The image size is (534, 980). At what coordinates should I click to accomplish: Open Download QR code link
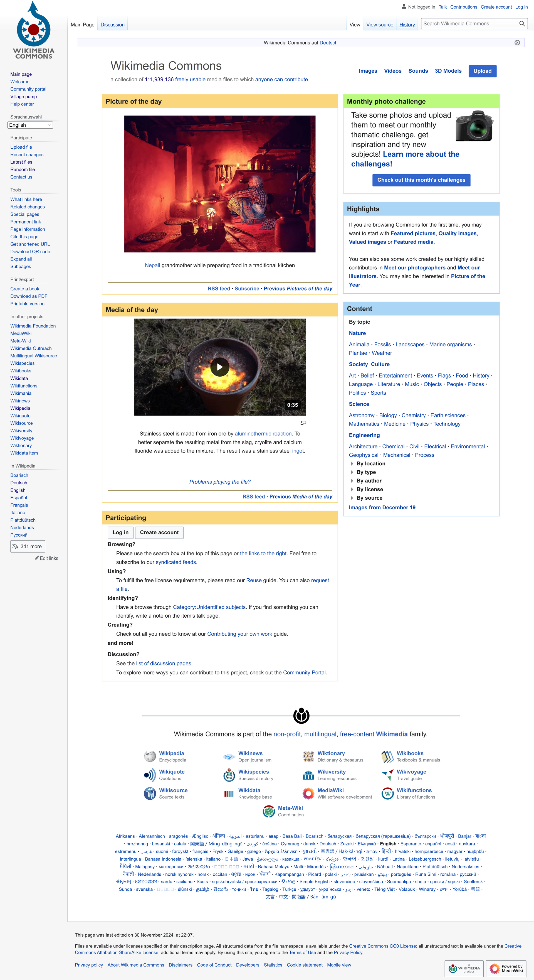[30, 252]
